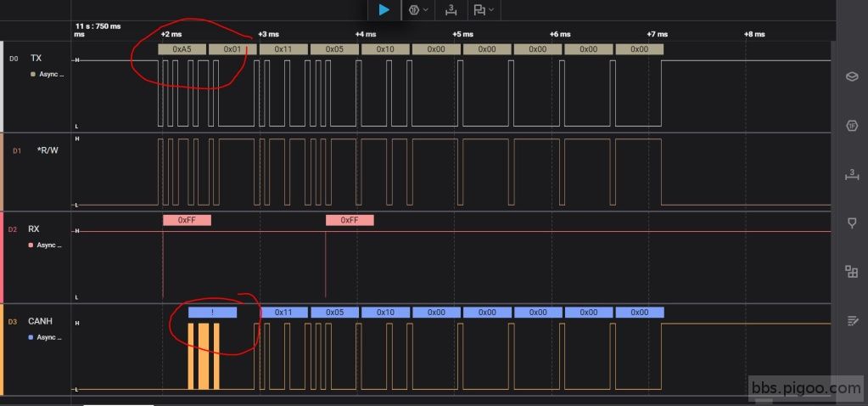This screenshot has height=406, width=868.
Task: Open the Measurements panel in right sidebar
Action: [x=852, y=176]
